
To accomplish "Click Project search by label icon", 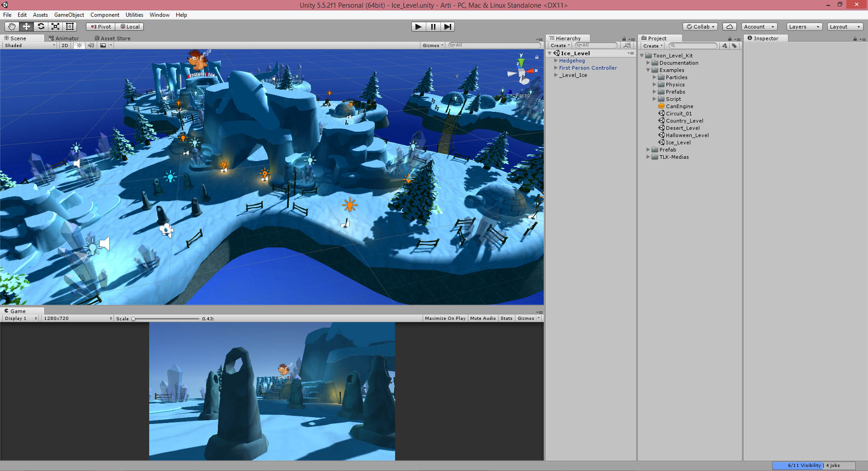I will [x=734, y=46].
